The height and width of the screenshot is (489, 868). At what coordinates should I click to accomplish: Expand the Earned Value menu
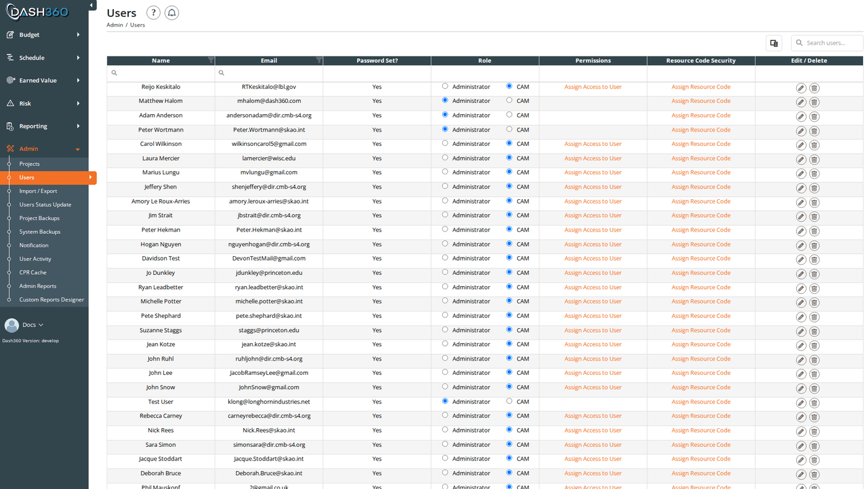[x=43, y=81]
